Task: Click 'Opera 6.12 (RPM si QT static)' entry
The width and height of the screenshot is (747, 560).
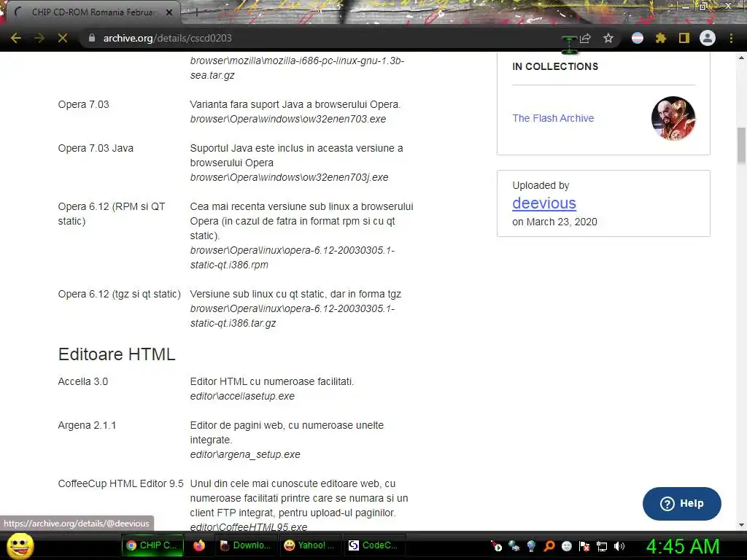Action: click(112, 214)
